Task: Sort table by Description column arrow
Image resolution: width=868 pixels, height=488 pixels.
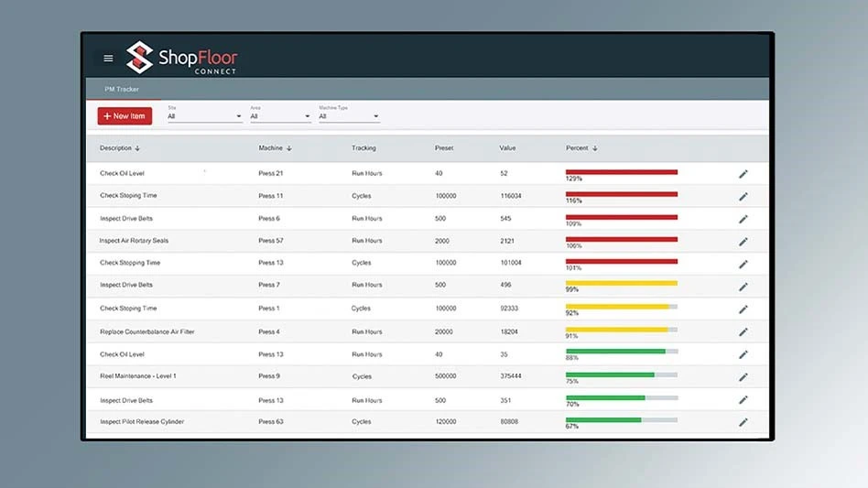Action: [137, 148]
